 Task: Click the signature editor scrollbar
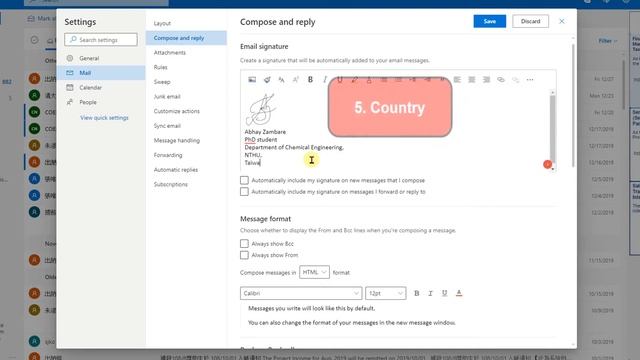pos(553,130)
